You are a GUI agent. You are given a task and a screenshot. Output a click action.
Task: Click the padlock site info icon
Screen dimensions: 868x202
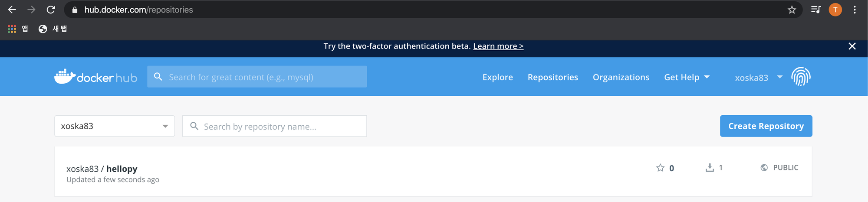click(x=75, y=10)
